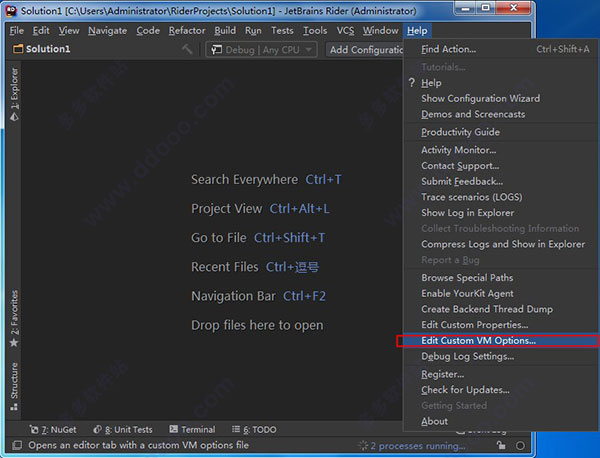600x458 pixels.
Task: Select Browse Special Paths
Action: pyautogui.click(x=501, y=278)
